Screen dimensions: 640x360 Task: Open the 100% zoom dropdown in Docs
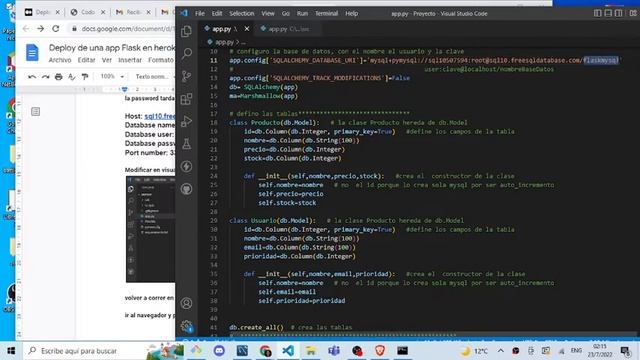point(112,76)
